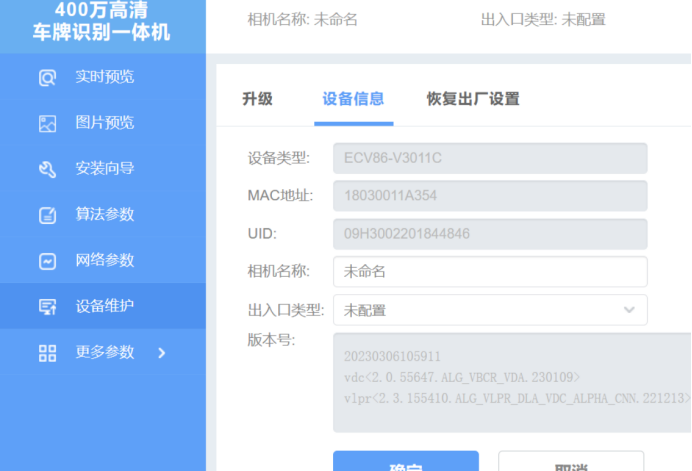The width and height of the screenshot is (692, 471).
Task: Click the MAC地址: label
Action: pos(280,196)
